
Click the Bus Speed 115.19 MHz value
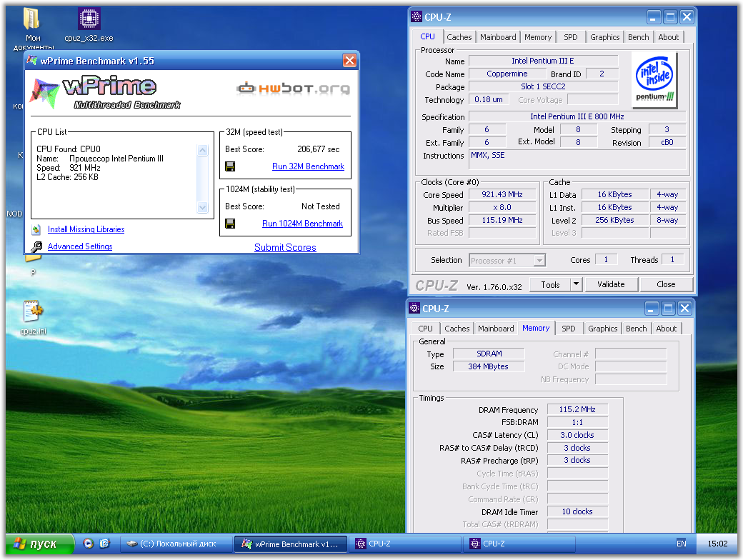click(x=502, y=220)
